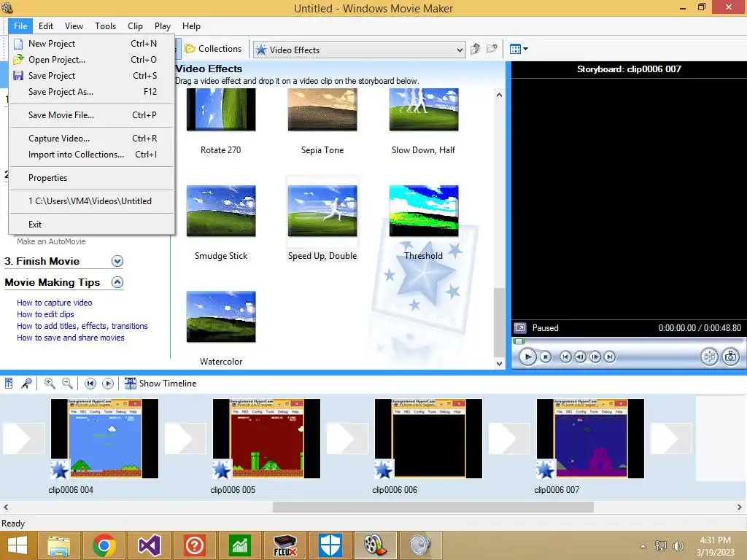The height and width of the screenshot is (560, 747).
Task: Choose Exit from the File menu
Action: coord(91,225)
